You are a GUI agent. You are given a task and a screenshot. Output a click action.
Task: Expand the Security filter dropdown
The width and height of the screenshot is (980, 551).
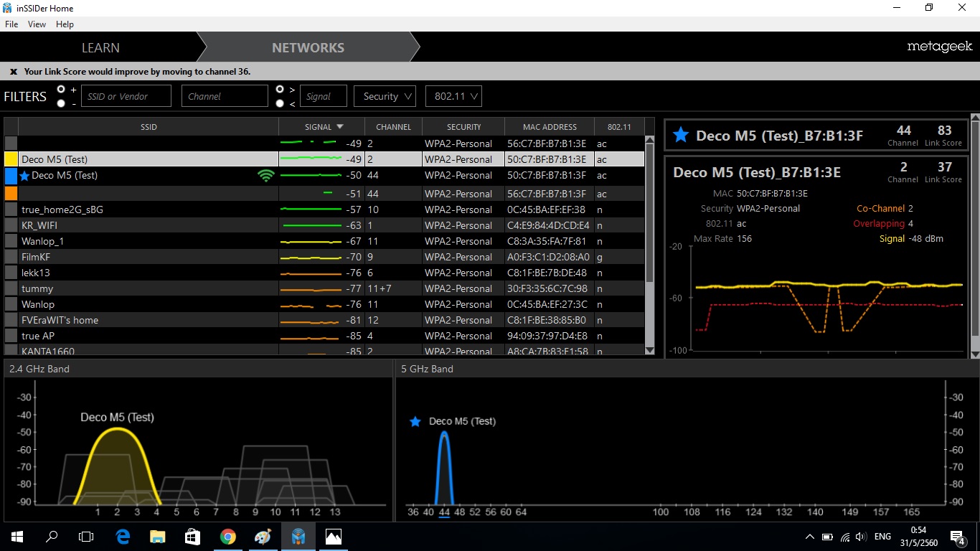coord(385,96)
